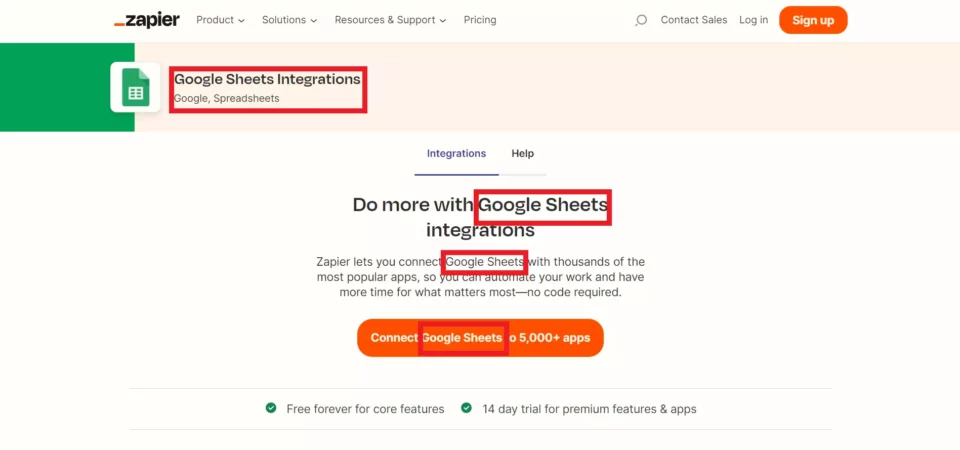
Task: Expand the Solutions dropdown menu
Action: coord(289,20)
